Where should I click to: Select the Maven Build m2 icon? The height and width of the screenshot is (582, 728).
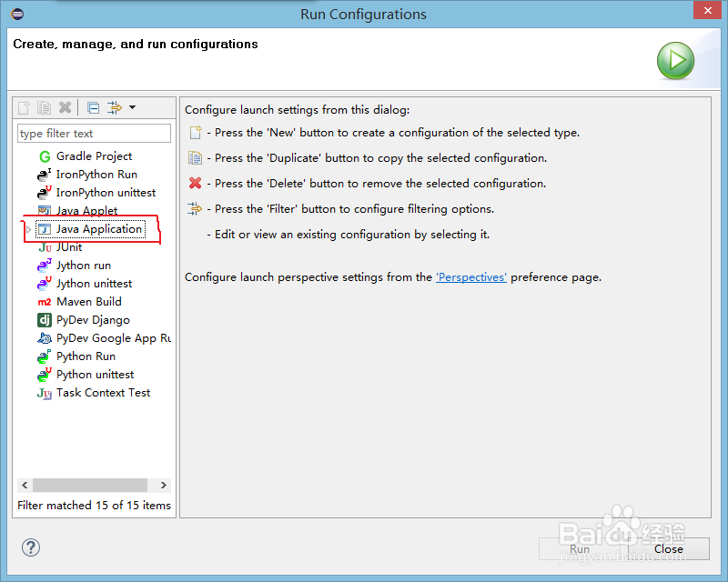44,302
